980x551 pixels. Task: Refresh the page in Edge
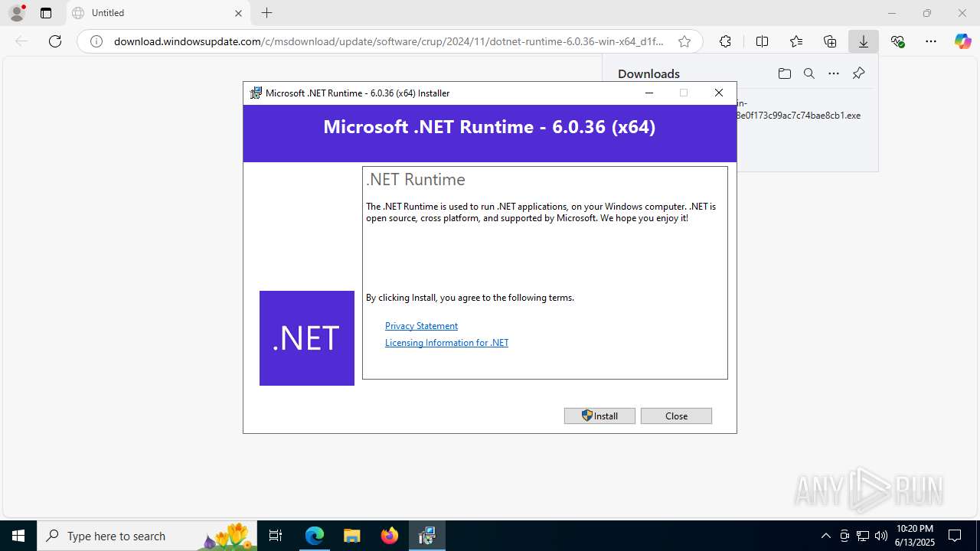(55, 41)
